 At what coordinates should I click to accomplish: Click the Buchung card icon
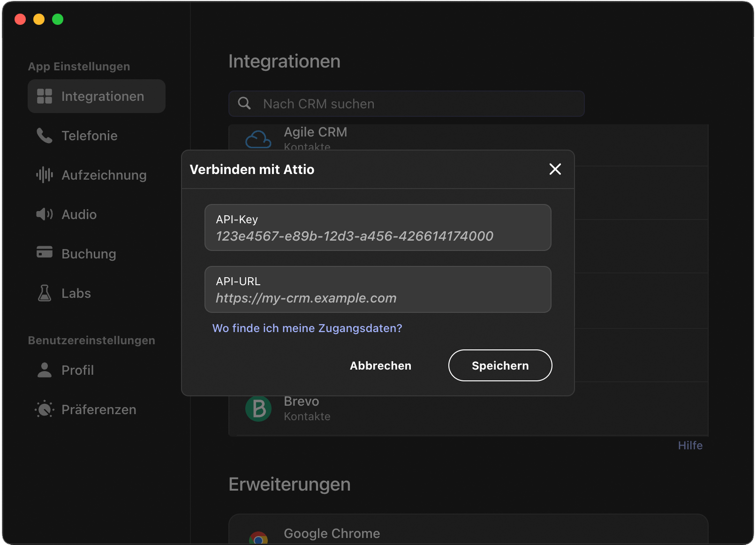point(45,252)
